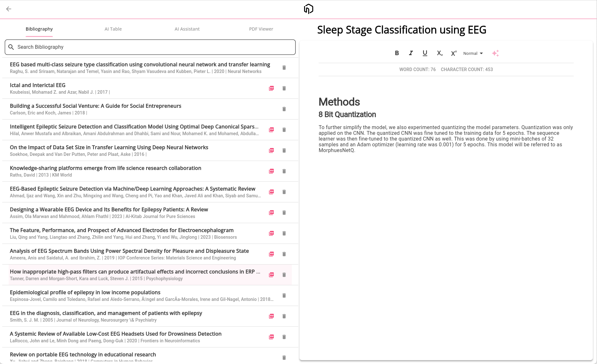Select the Epidemiological profile of epilepsy entry

click(x=85, y=292)
